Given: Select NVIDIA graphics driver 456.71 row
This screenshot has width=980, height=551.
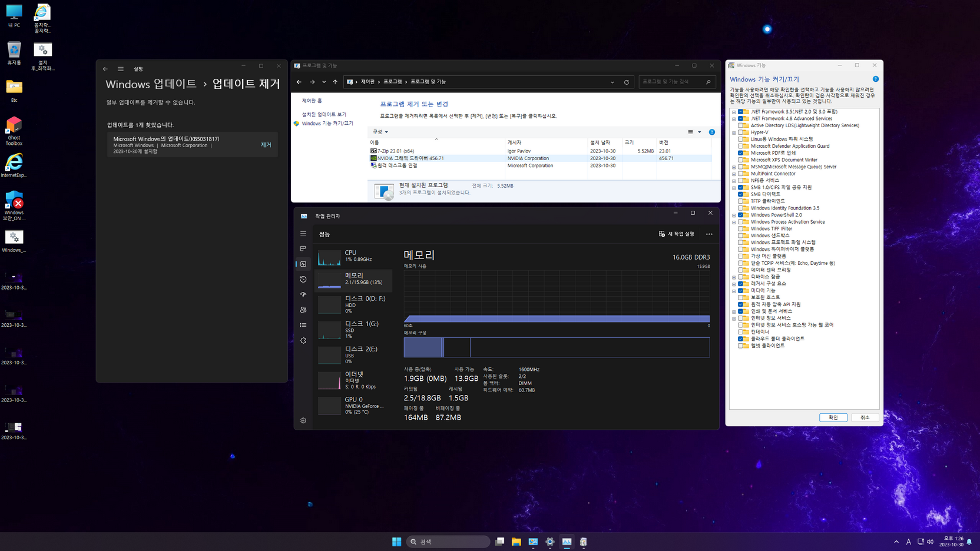Looking at the screenshot, I should click(540, 158).
